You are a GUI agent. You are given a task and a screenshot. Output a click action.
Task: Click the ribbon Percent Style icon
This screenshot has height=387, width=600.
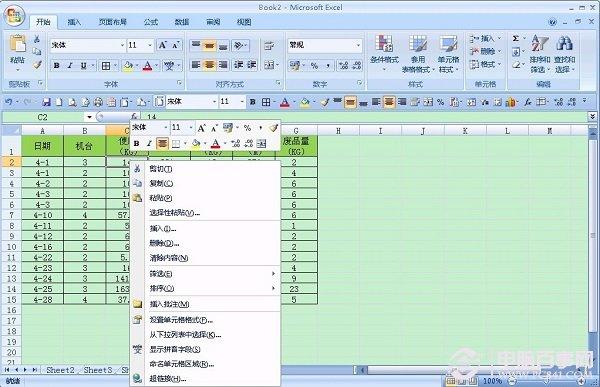point(314,65)
